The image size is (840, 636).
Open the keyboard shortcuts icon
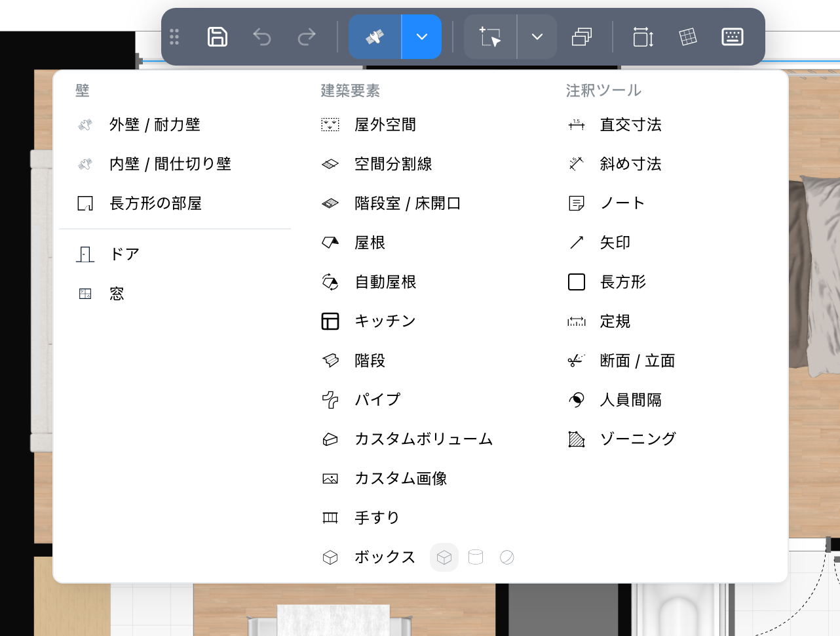(x=733, y=37)
